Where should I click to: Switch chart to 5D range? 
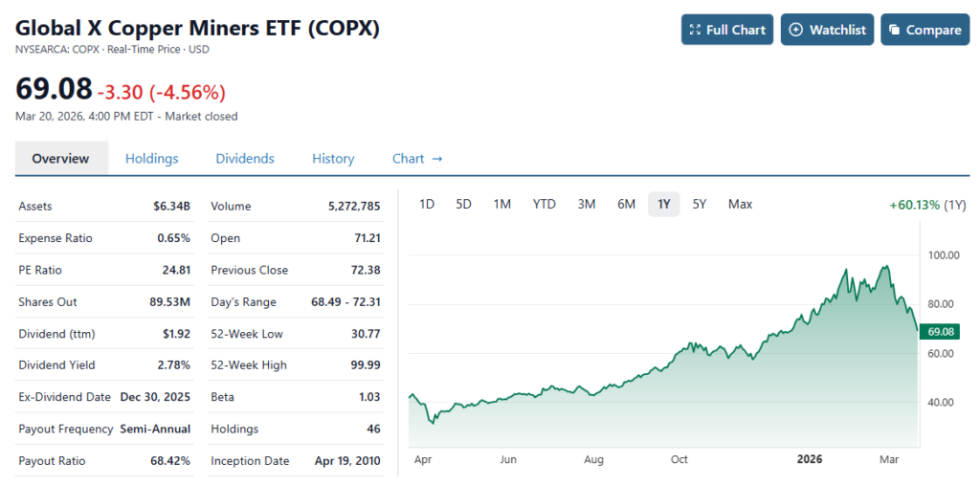point(463,204)
